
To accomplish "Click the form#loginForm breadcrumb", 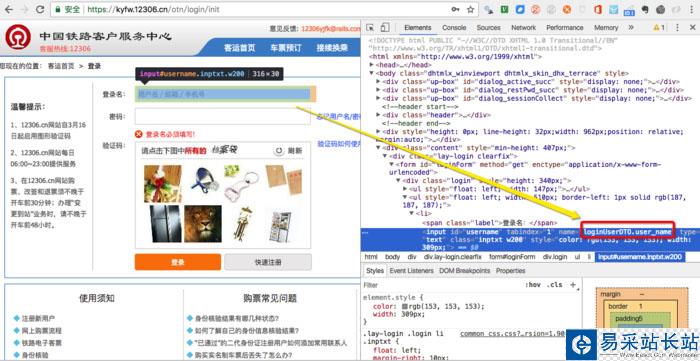I will 512,257.
